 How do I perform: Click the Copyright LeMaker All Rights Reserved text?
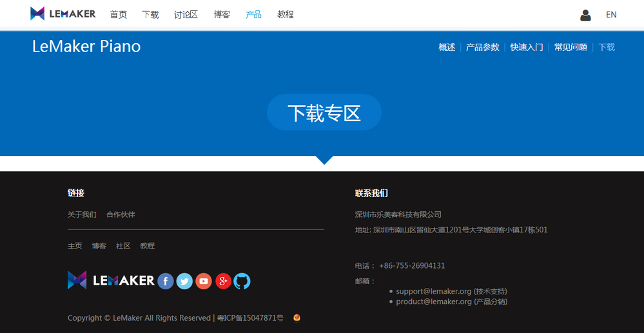139,318
